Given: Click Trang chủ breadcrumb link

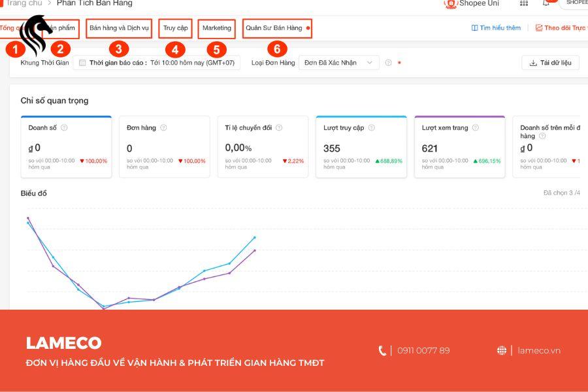Looking at the screenshot, I should tap(24, 3).
